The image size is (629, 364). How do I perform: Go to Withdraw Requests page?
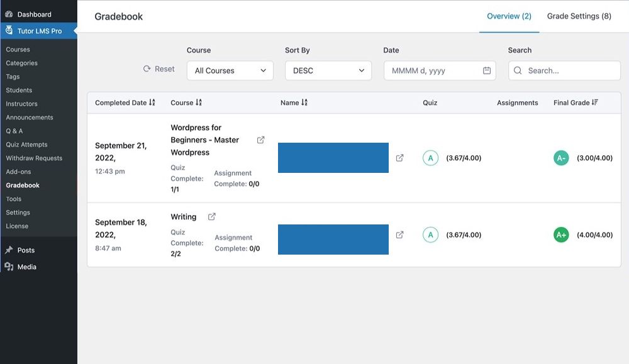[33, 158]
